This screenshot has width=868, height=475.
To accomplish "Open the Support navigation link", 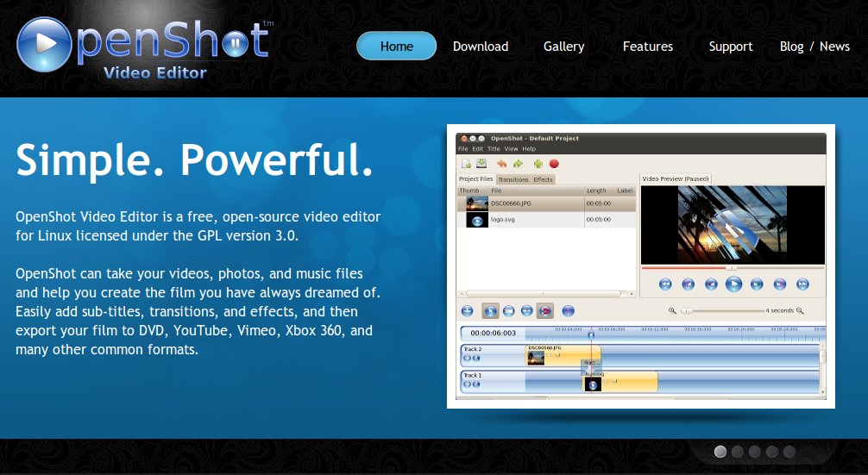I will (731, 47).
